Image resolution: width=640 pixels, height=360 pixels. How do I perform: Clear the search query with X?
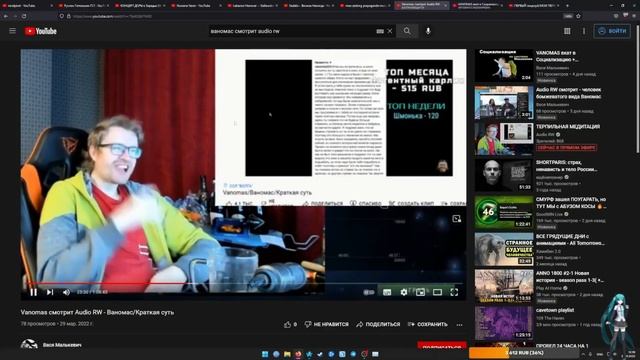click(x=390, y=31)
